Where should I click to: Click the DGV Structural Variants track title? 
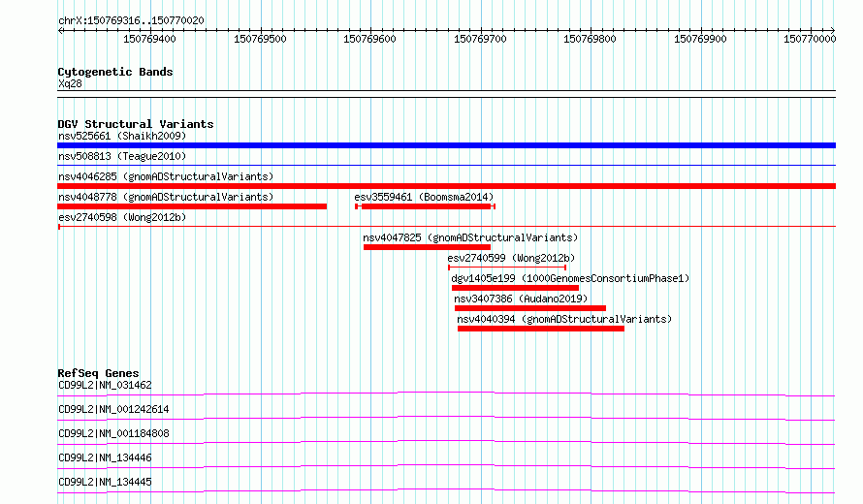coord(136,124)
